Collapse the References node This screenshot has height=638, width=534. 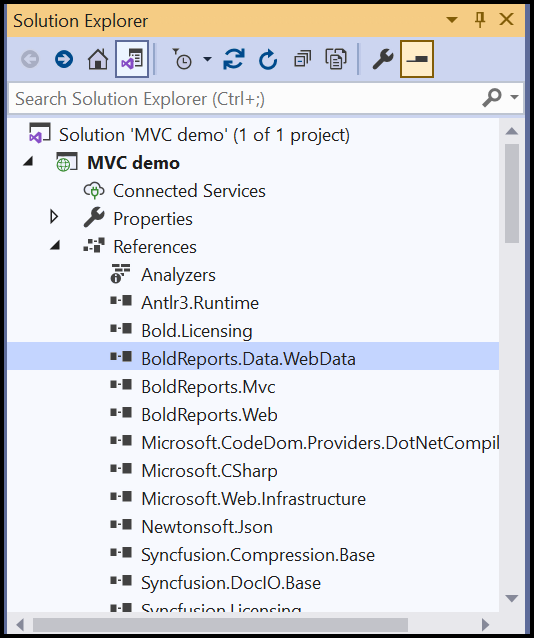(x=55, y=245)
